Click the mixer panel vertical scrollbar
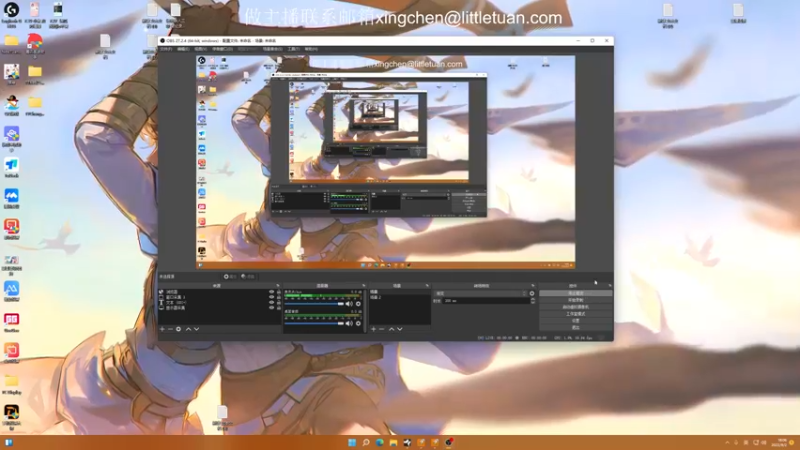The height and width of the screenshot is (450, 800). (365, 311)
